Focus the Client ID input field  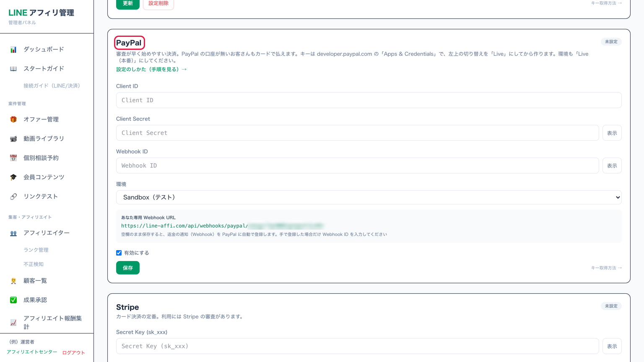pos(369,100)
